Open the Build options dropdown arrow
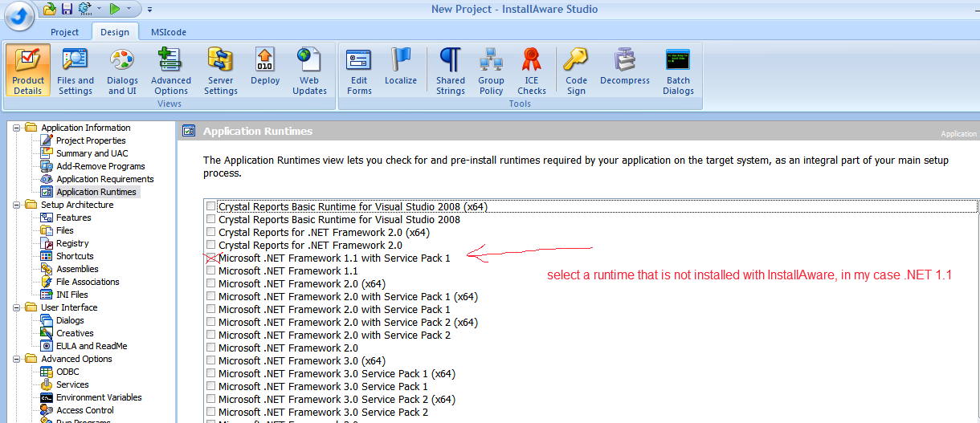Screen dimensions: 980x423 (99, 10)
